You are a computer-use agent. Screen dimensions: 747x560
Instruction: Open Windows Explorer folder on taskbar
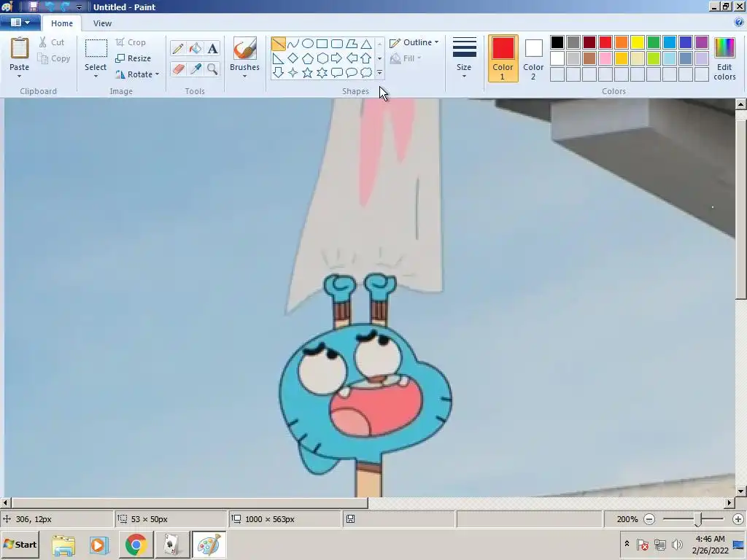(63, 544)
